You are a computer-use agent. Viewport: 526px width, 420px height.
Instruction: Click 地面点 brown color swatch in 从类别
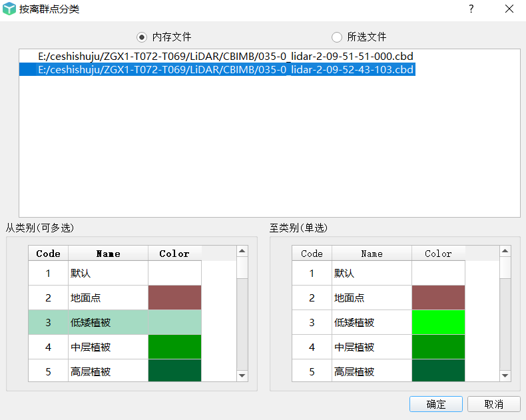click(174, 298)
